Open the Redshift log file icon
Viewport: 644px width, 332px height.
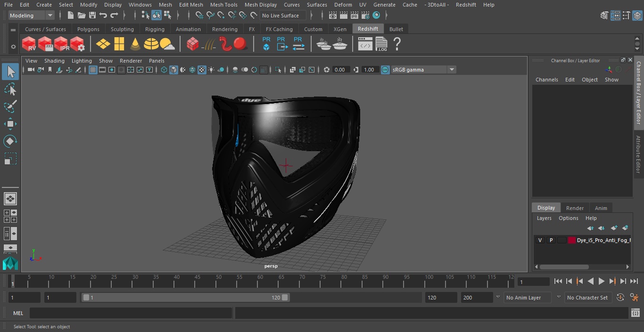[x=381, y=44]
